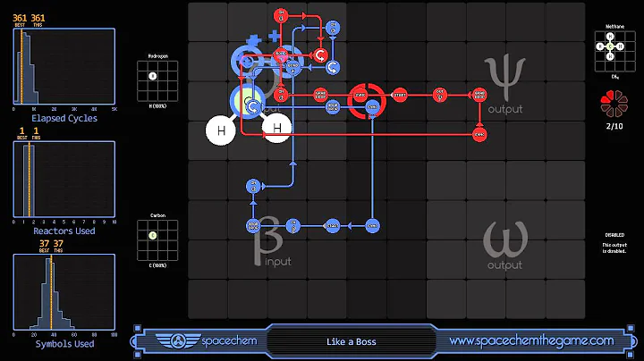Click the Reactors Used histogram
The height and width of the screenshot is (361, 644).
coord(64,180)
